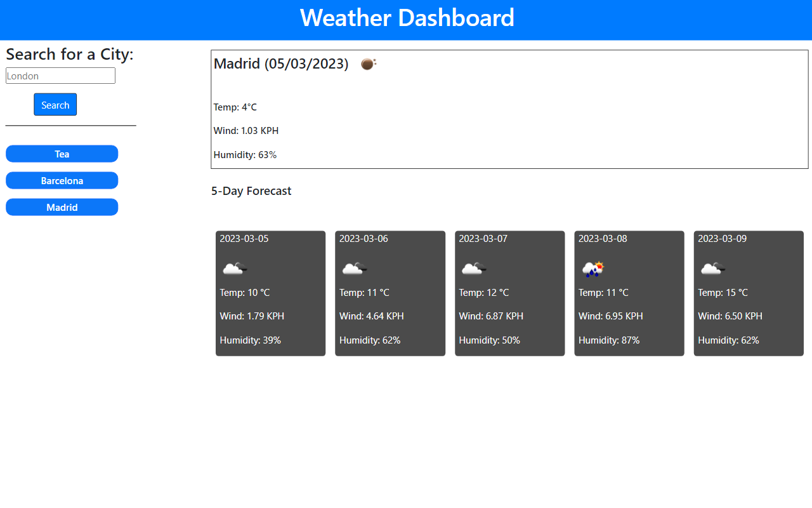Image resolution: width=812 pixels, height=508 pixels.
Task: Click the Madrid current weather icon
Action: [368, 63]
